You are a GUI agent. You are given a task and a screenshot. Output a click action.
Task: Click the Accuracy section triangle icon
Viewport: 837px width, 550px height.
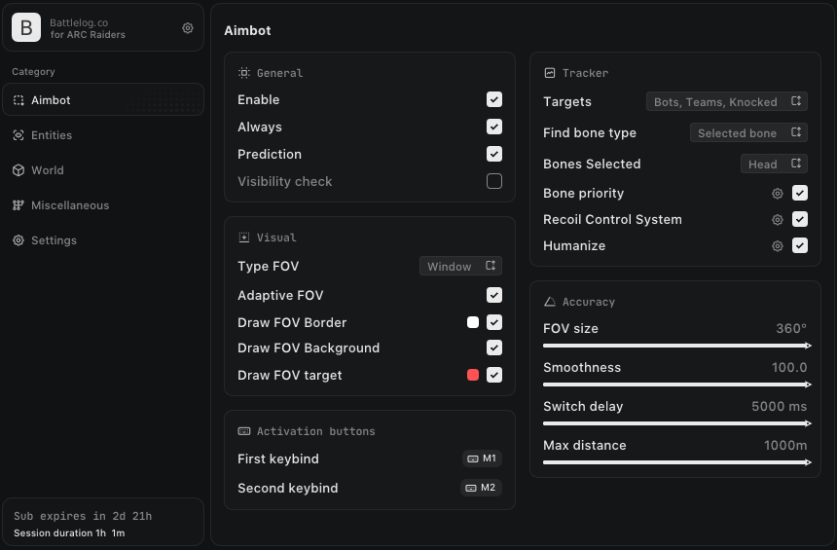pos(550,302)
